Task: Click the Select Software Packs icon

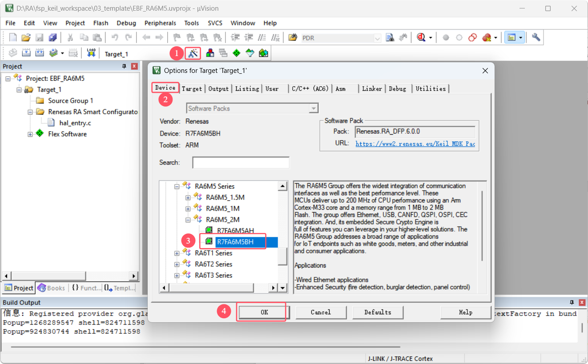Action: [250, 53]
